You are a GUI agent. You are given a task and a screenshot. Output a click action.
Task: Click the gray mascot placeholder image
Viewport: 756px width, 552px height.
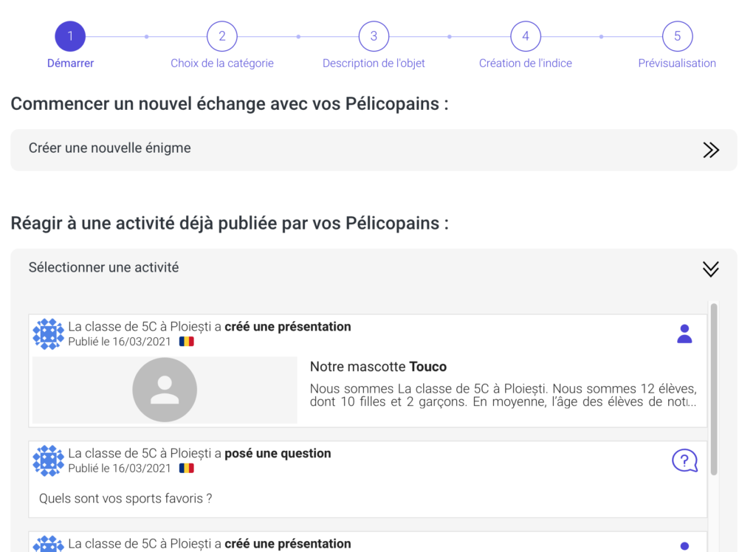tap(165, 390)
